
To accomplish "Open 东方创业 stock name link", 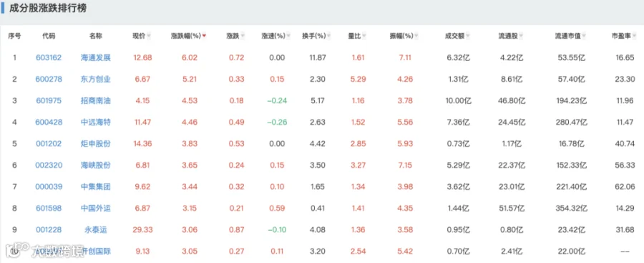I will point(96,79).
